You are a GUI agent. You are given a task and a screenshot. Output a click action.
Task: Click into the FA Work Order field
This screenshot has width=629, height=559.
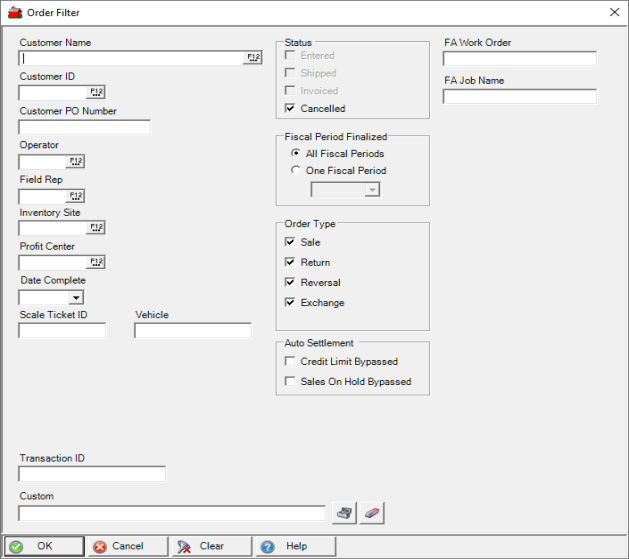click(519, 59)
